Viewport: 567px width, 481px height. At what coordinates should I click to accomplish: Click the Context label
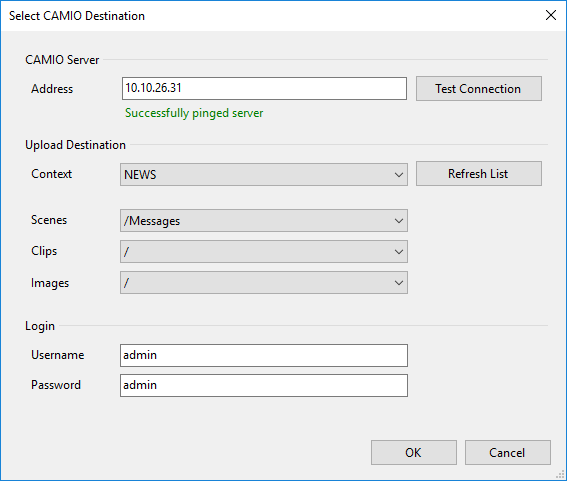pyautogui.click(x=51, y=174)
